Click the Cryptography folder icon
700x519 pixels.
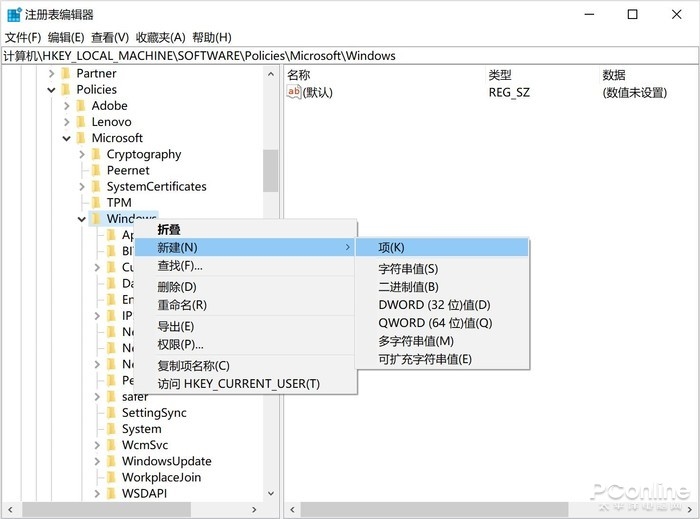click(96, 154)
